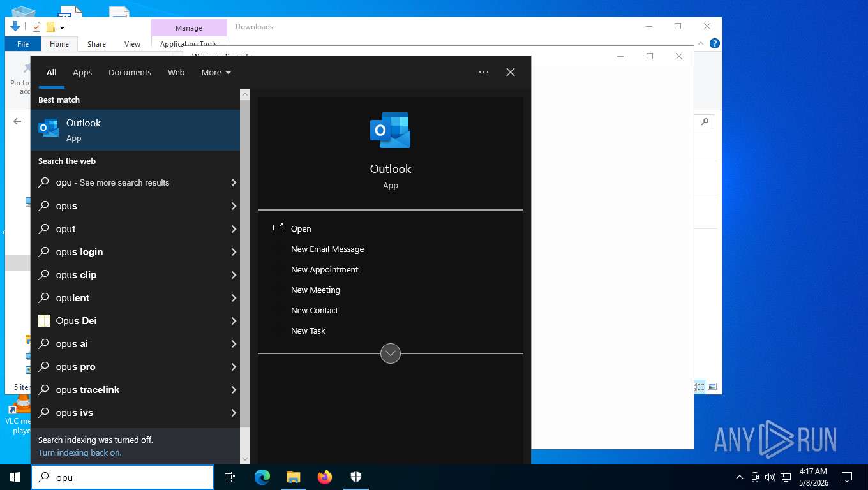Expand the 'opus' web suggestion arrow
Image resolution: width=868 pixels, height=490 pixels.
click(234, 206)
